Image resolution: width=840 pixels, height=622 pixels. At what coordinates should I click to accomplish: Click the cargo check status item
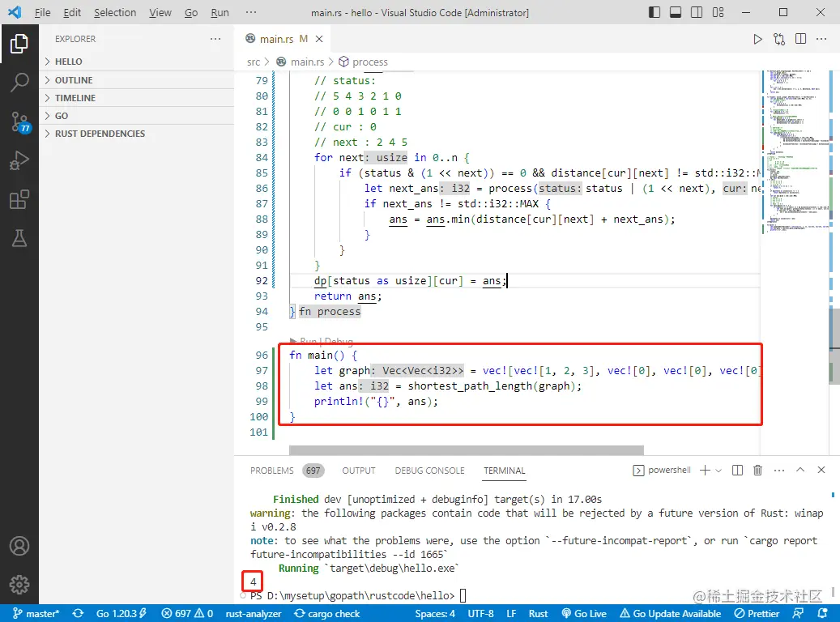point(326,613)
